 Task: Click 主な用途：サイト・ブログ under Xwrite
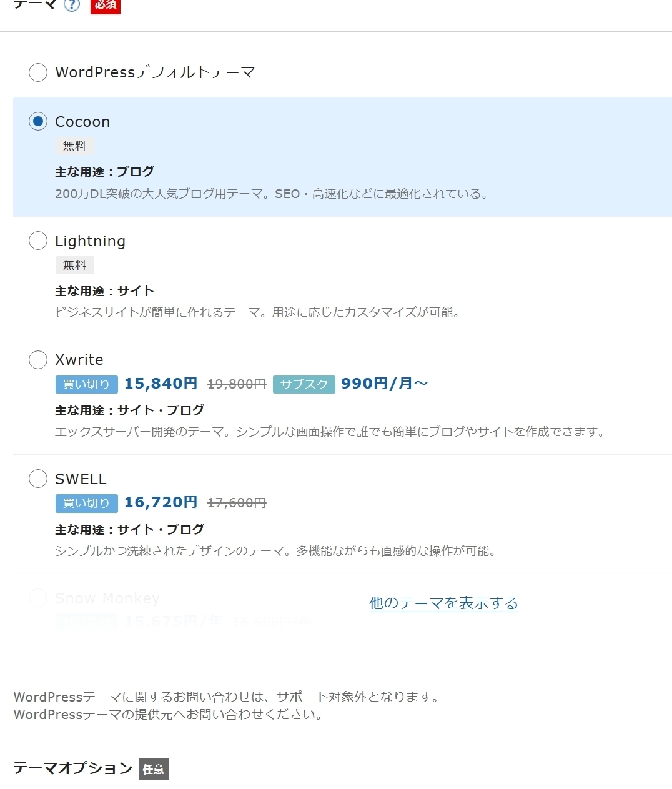[129, 410]
